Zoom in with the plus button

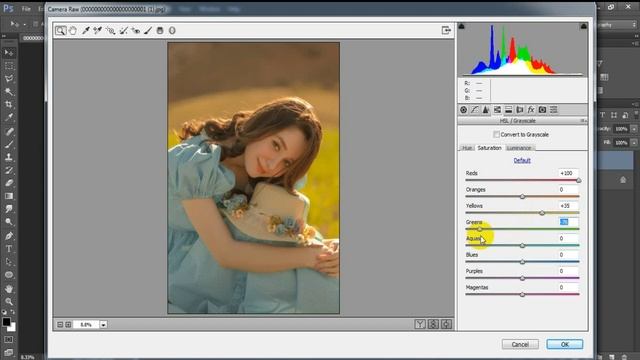point(68,324)
